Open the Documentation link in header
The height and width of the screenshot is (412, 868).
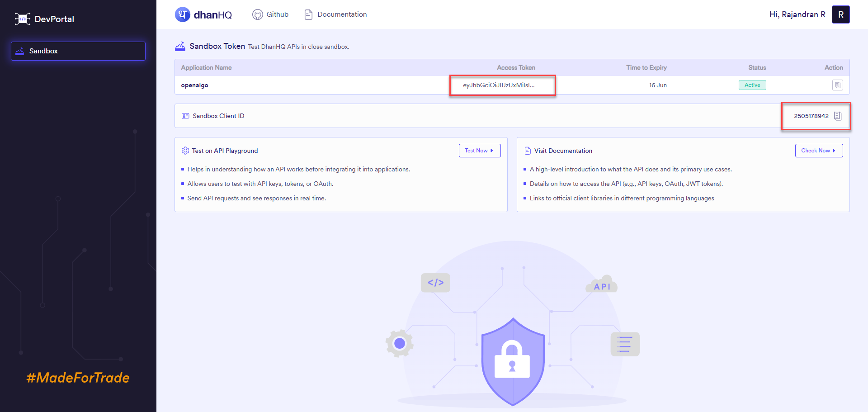click(335, 14)
